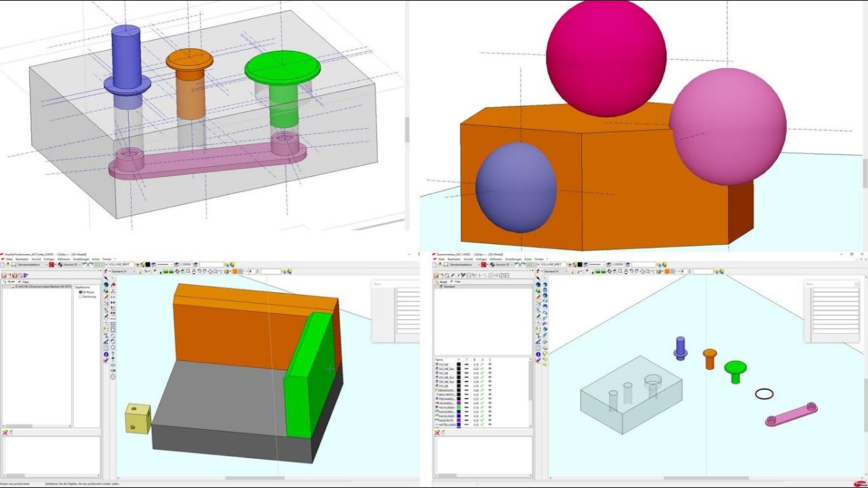The image size is (868, 488).
Task: Open Absolut 2D dropdown in Würfel Positionieren window
Action: point(72,264)
